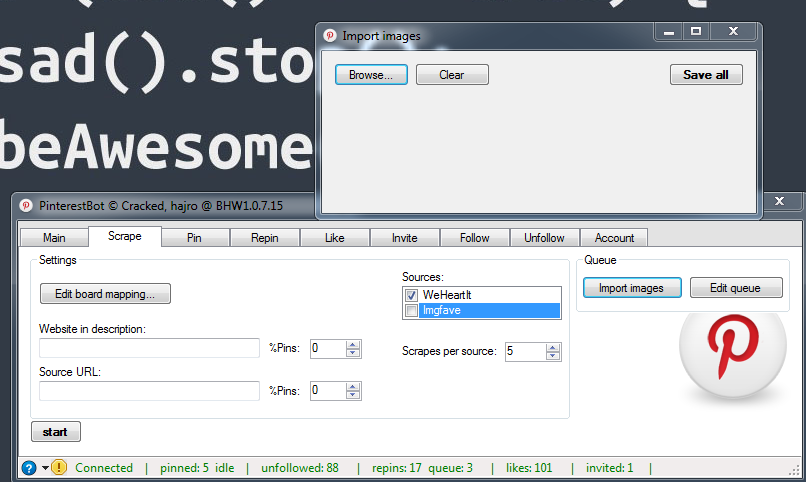This screenshot has width=806, height=482.
Task: Click the Website %Pins number field
Action: click(x=328, y=348)
